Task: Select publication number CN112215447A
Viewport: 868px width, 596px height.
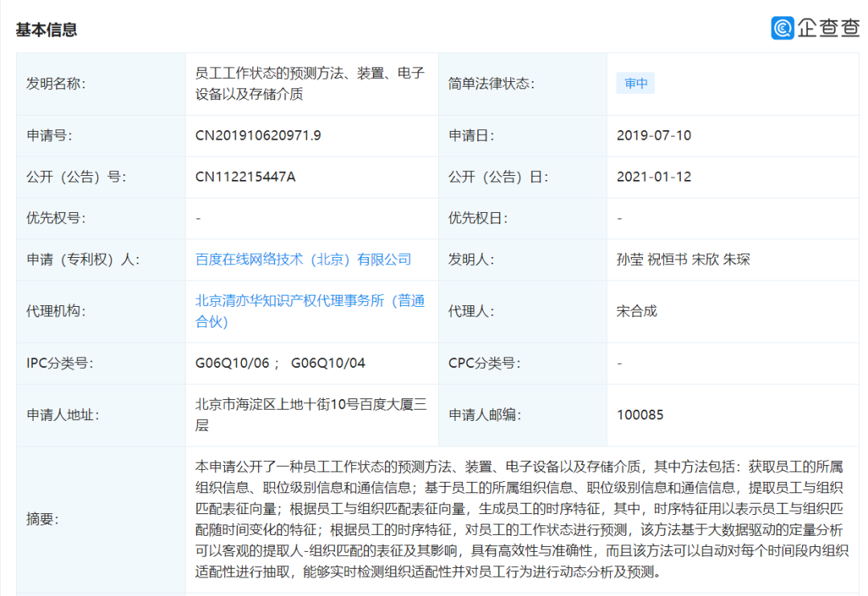Action: [245, 177]
